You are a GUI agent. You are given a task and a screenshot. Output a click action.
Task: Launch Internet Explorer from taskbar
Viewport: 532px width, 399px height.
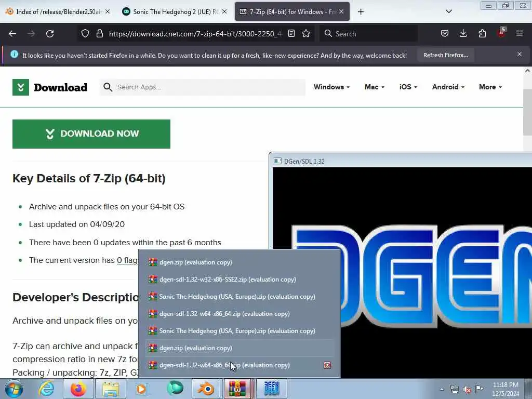point(46,389)
